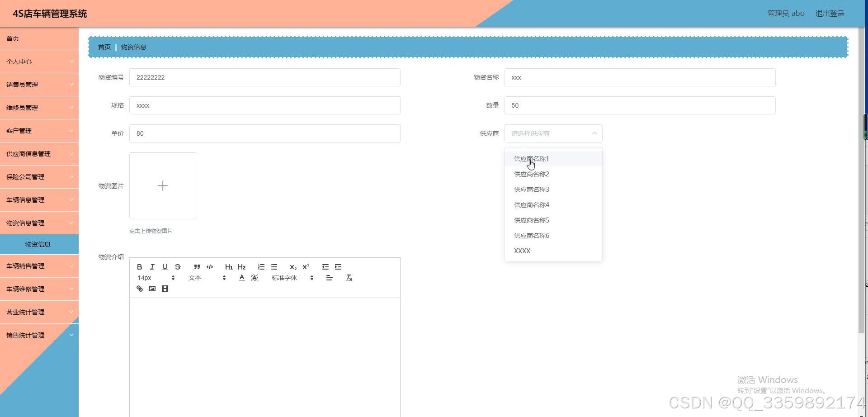868x417 pixels.
Task: Apply underline formatting in the editor
Action: (165, 267)
